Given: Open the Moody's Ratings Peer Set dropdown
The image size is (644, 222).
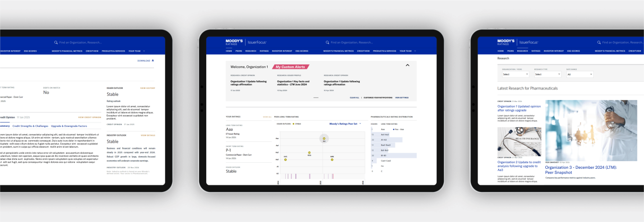Looking at the screenshot, I should (x=345, y=123).
